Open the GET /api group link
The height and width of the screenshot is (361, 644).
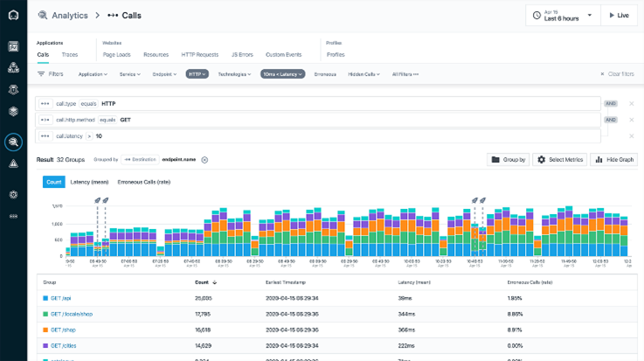coord(61,299)
